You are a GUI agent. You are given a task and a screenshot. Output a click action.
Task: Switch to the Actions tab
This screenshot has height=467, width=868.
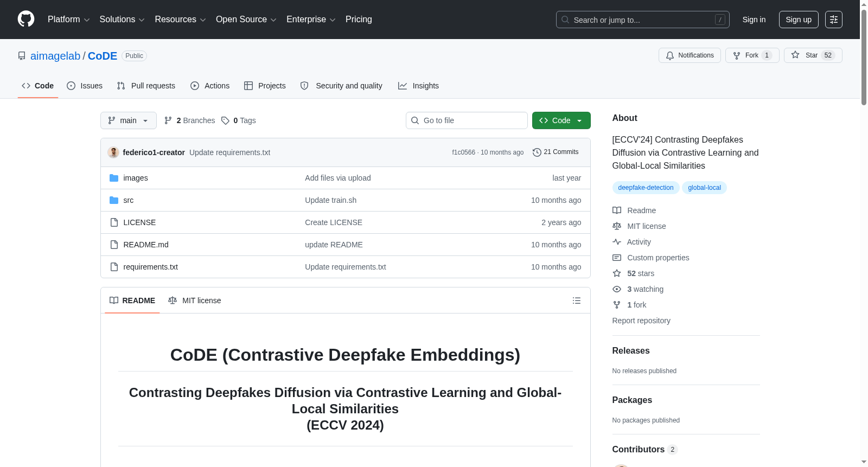point(210,86)
